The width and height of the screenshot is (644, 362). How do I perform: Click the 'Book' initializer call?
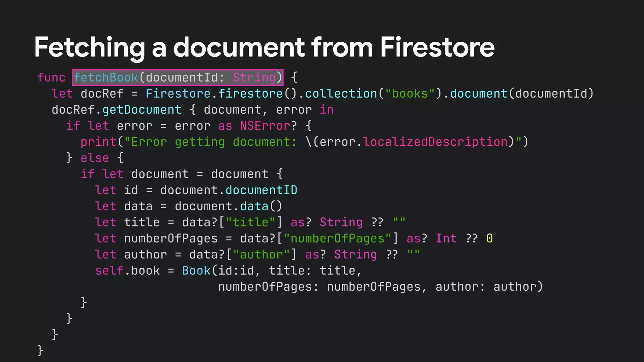[x=196, y=271]
